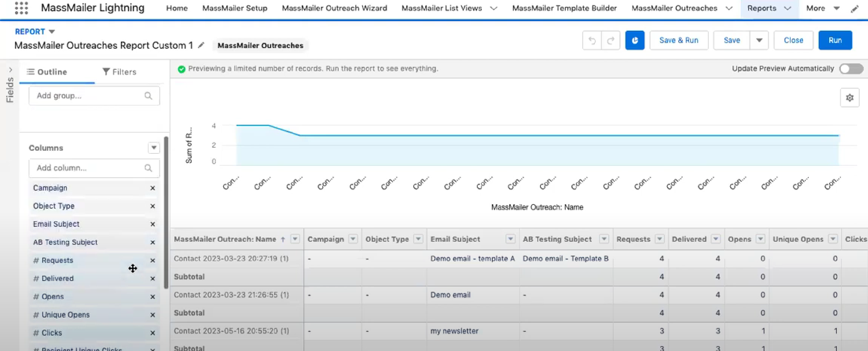Viewport: 868px width, 351px height.
Task: Click row 'Contact 2023-05-16 20:55:20 (1)'
Action: (231, 331)
